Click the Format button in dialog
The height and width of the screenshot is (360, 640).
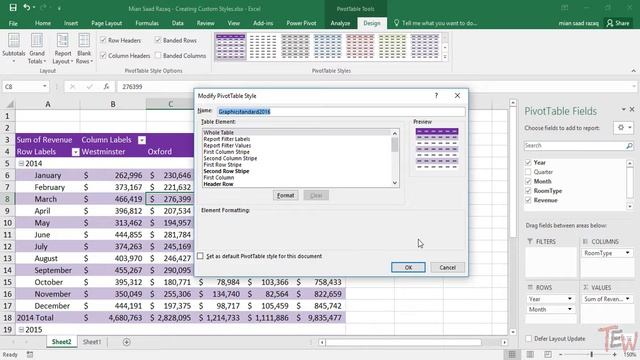pyautogui.click(x=285, y=196)
